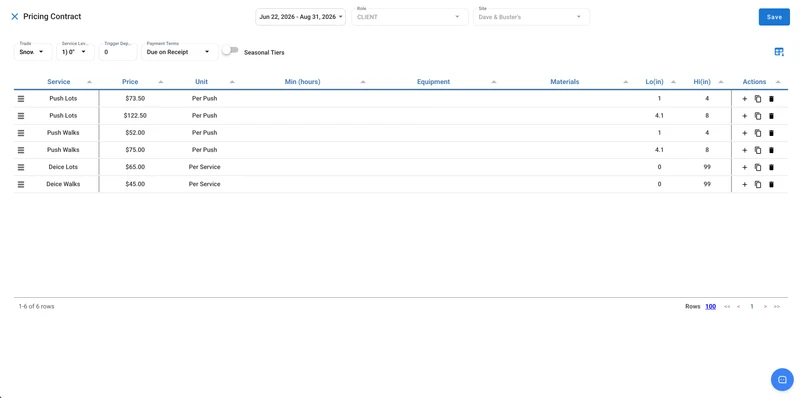Duplicate the Push Walks $75.00 row
This screenshot has height=398, width=800.
[x=758, y=150]
